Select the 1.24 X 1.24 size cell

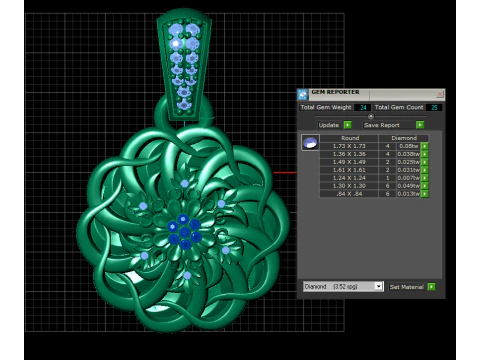349,178
